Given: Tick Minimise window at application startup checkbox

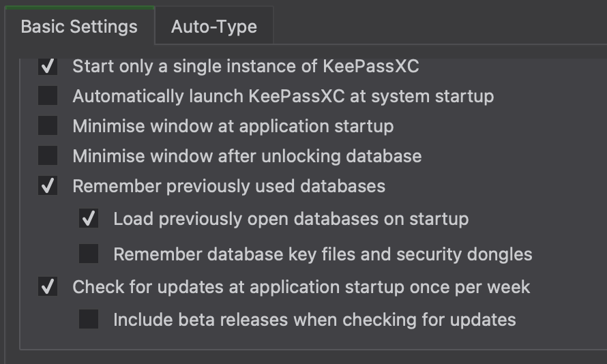Looking at the screenshot, I should [x=48, y=126].
